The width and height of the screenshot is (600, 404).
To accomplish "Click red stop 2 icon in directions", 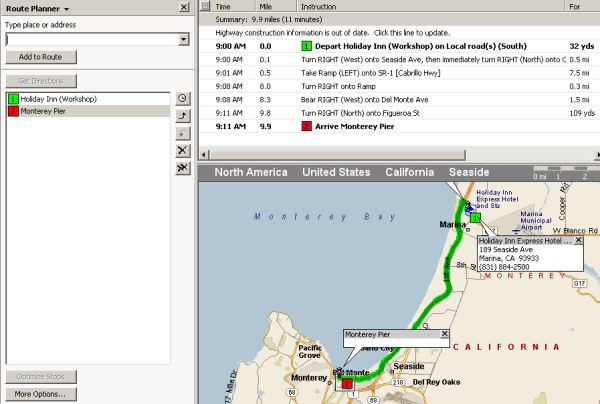I will pyautogui.click(x=307, y=126).
